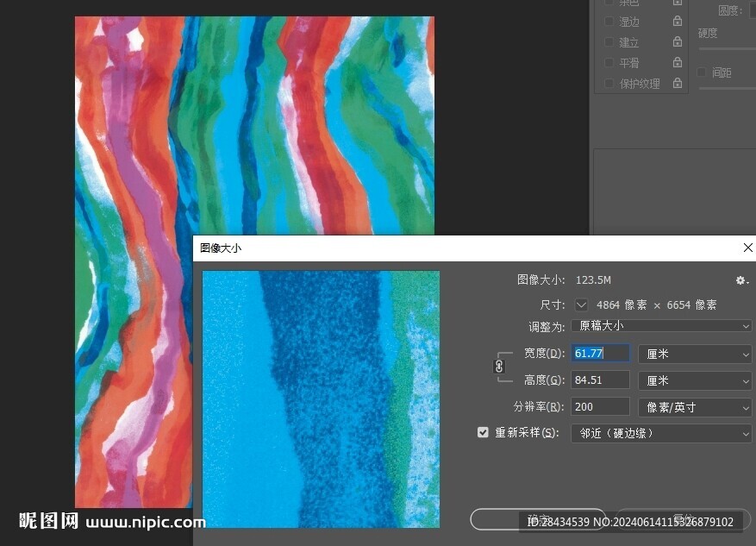Open the Image Size dialog gear settings menu
756x546 pixels.
tap(741, 280)
